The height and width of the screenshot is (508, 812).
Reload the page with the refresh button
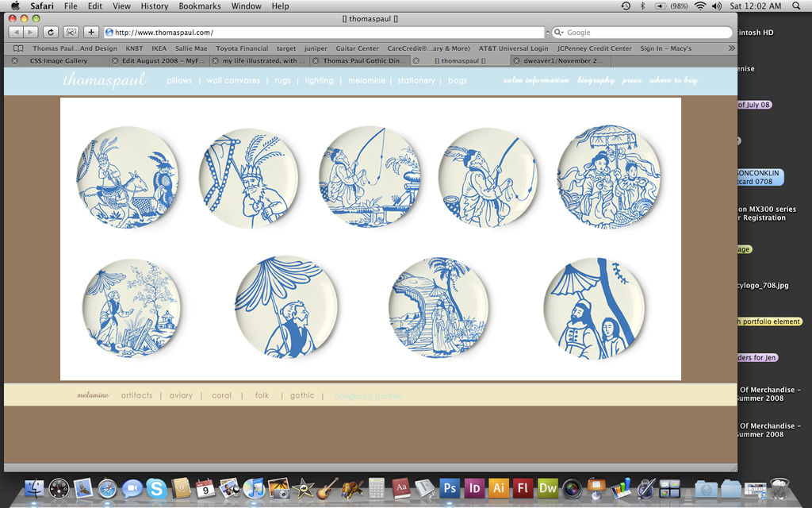tap(50, 32)
